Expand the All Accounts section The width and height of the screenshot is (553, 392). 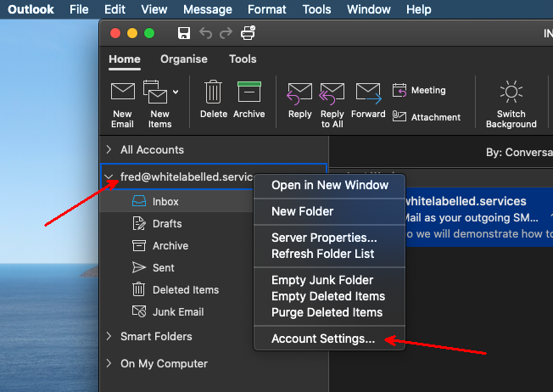(x=109, y=149)
